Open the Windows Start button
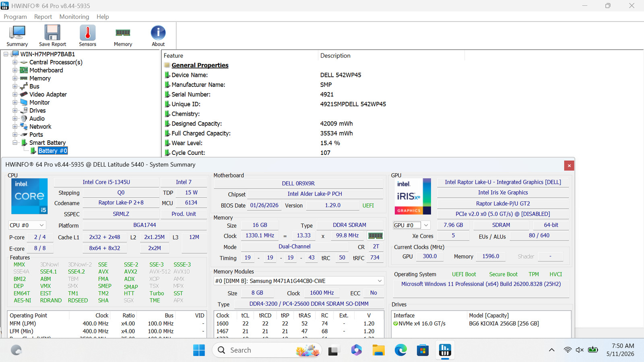Screen dimensions: 644x362 (199, 350)
